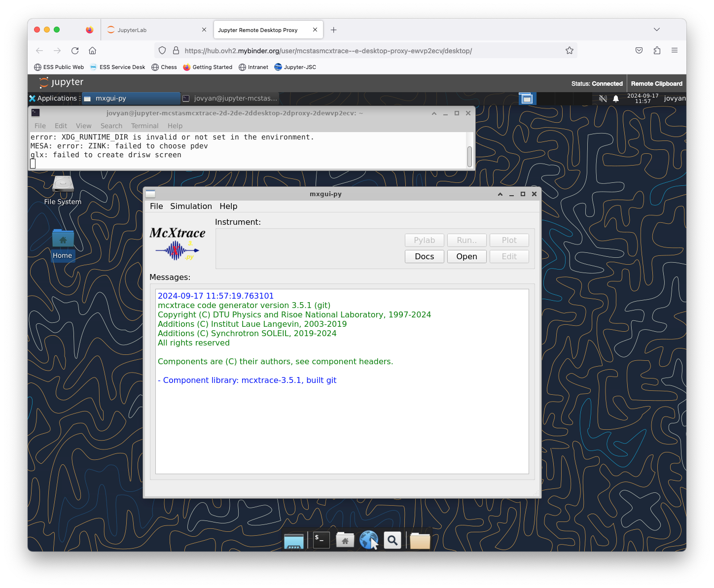Image resolution: width=714 pixels, height=588 pixels.
Task: Bookmark this page with star icon
Action: [x=570, y=51]
